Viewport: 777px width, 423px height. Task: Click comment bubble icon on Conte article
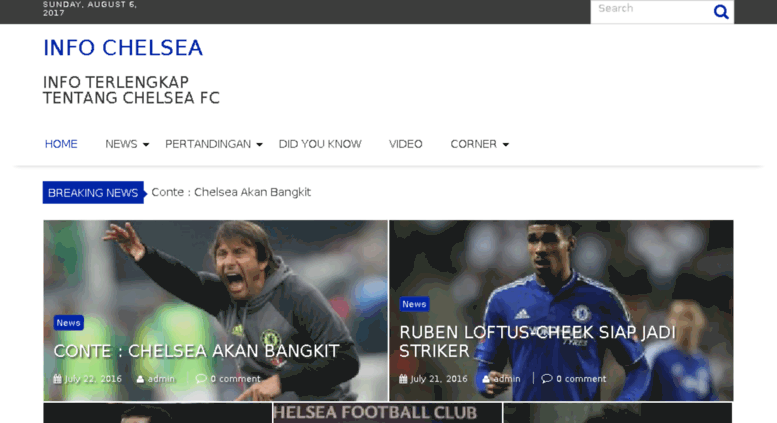[x=201, y=378]
